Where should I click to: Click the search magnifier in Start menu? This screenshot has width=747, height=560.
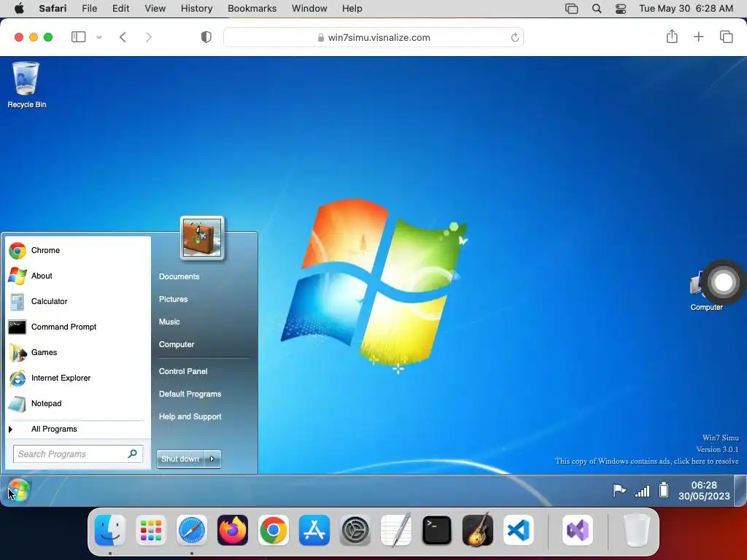click(x=133, y=454)
